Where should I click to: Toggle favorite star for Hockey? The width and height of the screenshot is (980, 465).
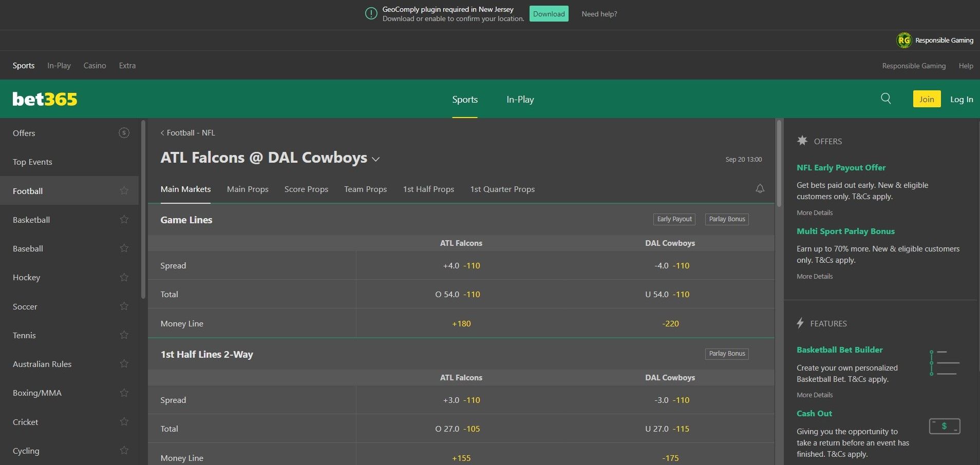tap(124, 277)
